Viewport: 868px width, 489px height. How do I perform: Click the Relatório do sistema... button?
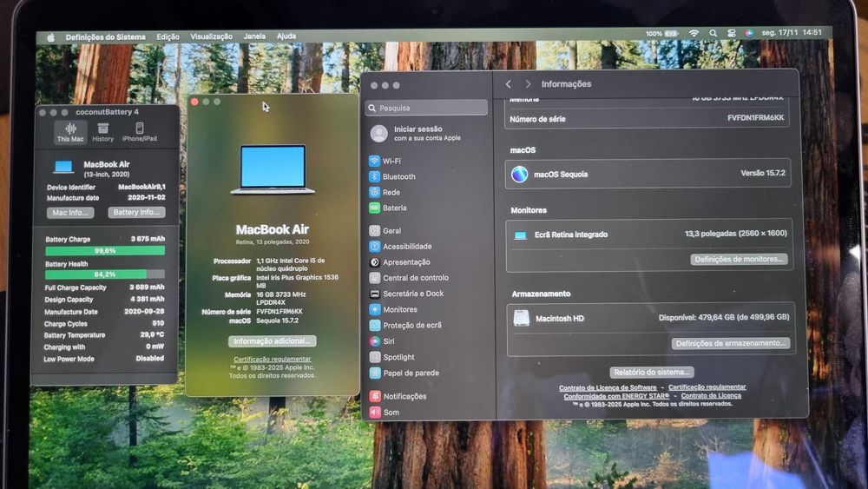(x=652, y=372)
